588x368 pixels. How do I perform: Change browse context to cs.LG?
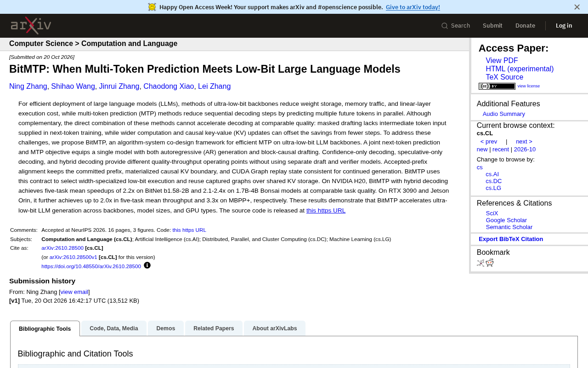pos(493,188)
